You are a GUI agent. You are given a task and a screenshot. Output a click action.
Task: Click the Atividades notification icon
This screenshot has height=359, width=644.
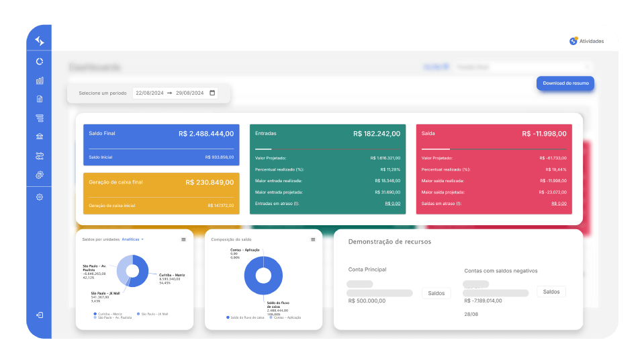573,41
